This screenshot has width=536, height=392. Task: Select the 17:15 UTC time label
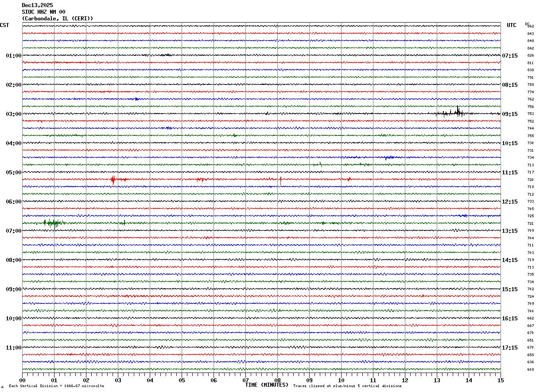(x=509, y=348)
